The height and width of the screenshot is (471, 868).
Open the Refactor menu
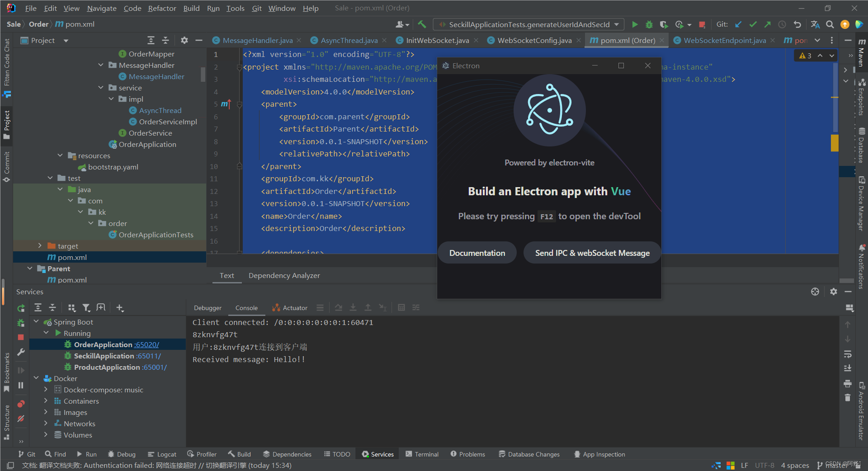pos(161,8)
